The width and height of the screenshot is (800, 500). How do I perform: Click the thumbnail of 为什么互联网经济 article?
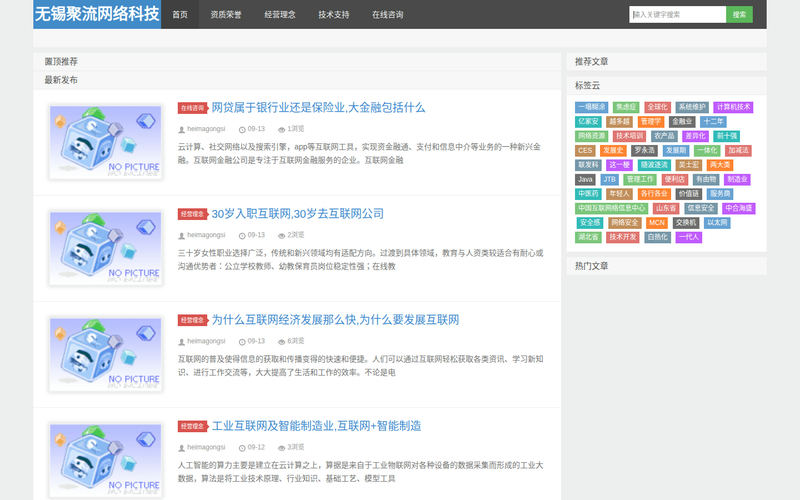(x=106, y=354)
